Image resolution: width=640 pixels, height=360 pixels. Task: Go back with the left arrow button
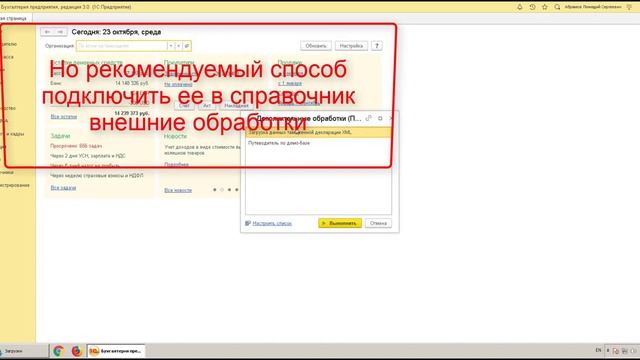(47, 32)
